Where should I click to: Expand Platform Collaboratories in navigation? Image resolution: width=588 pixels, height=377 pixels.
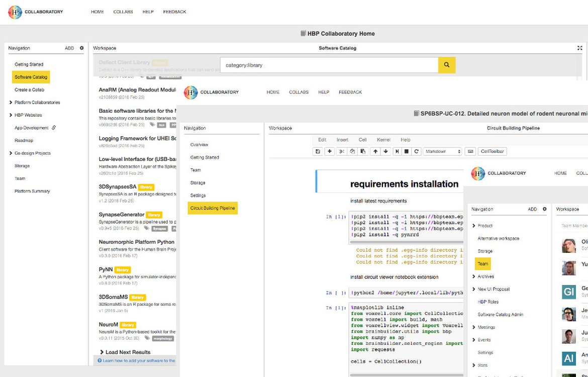coord(11,103)
